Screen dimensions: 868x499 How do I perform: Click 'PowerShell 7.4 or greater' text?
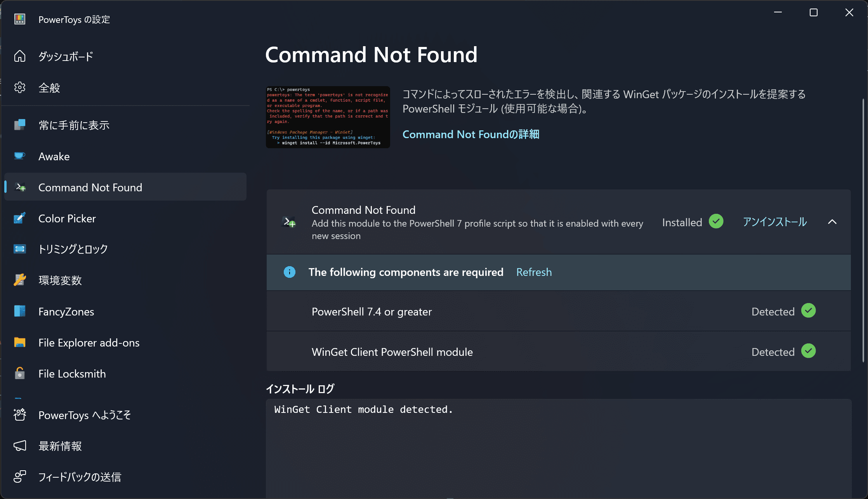[372, 312]
